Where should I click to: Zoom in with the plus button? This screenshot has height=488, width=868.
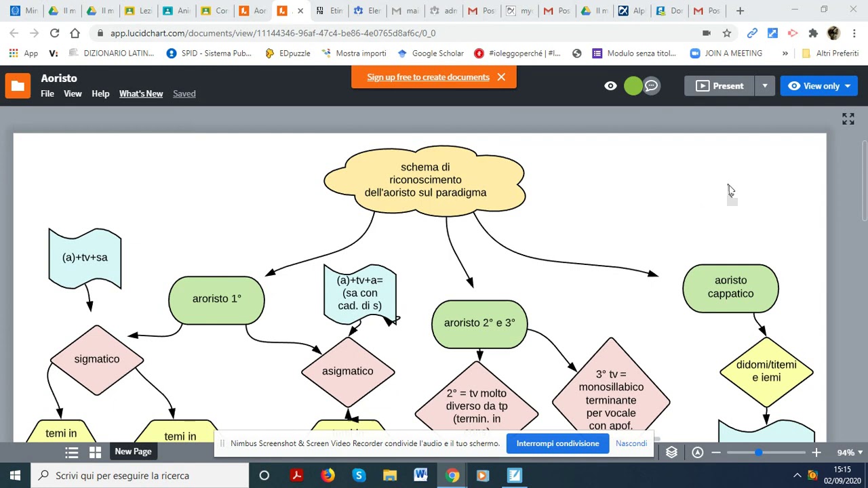pos(816,453)
